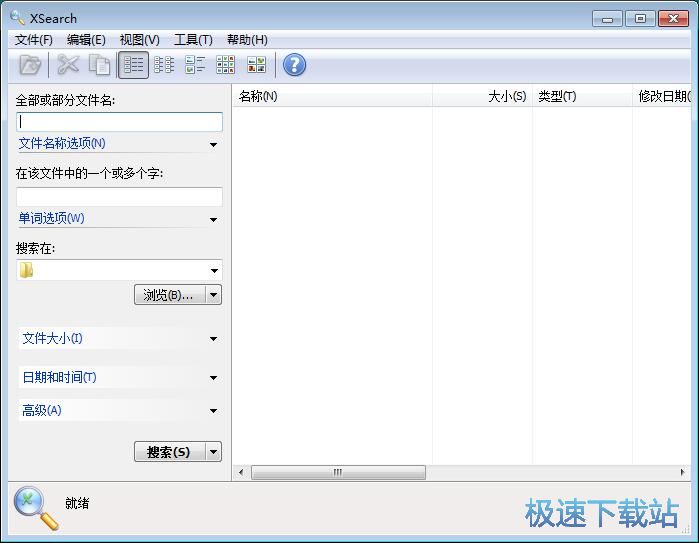Minimize the XSearch window
The image size is (699, 543).
coord(607,19)
